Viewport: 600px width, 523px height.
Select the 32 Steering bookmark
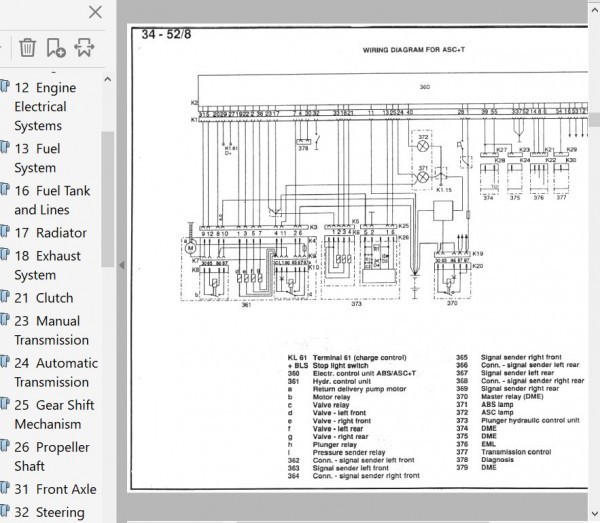coord(49,512)
